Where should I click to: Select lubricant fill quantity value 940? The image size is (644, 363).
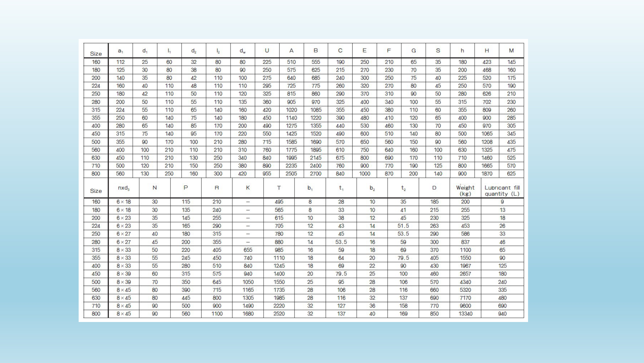[x=502, y=314]
